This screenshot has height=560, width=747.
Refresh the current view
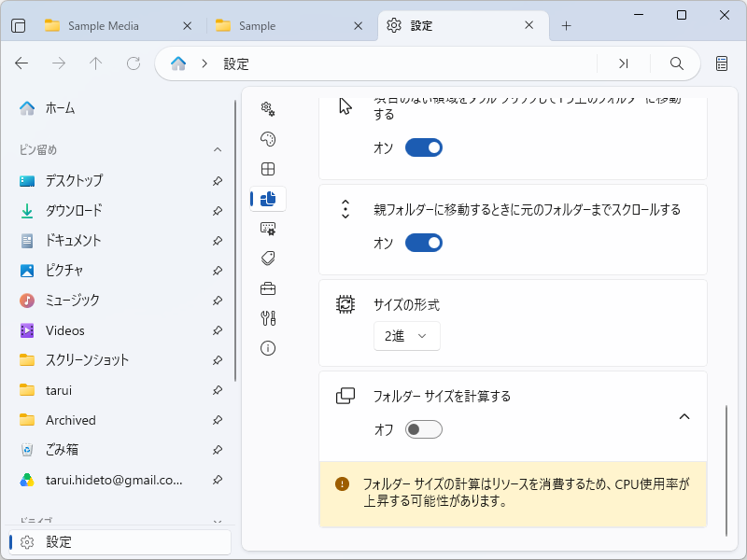point(134,63)
